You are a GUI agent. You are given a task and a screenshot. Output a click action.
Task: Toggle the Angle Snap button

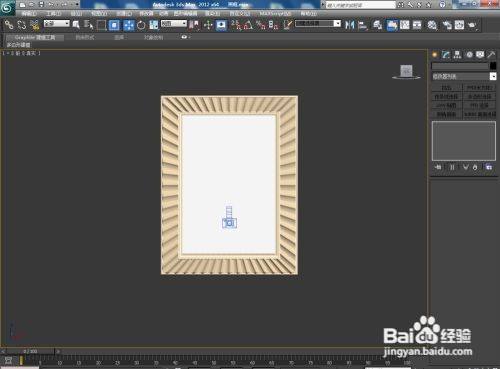coord(248,25)
